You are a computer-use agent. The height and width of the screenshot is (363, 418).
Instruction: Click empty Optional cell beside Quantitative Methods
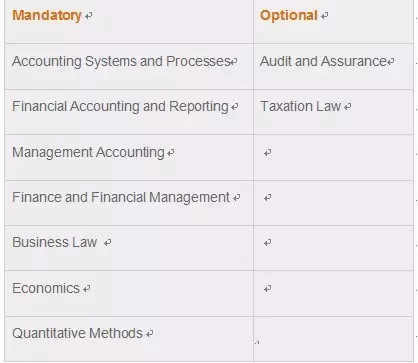coord(333,339)
